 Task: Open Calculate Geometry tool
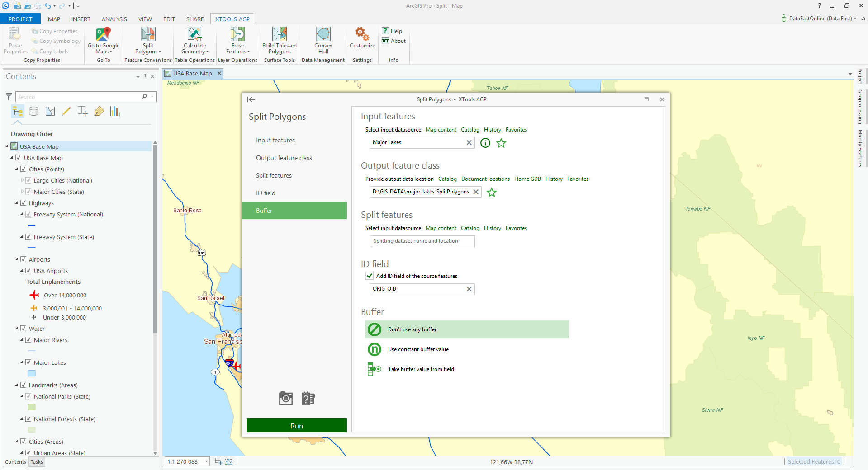point(194,41)
